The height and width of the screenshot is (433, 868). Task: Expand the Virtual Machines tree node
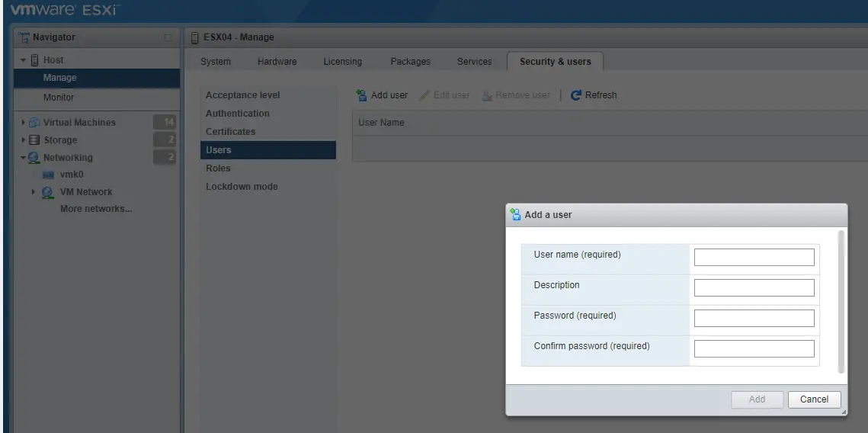click(x=23, y=123)
